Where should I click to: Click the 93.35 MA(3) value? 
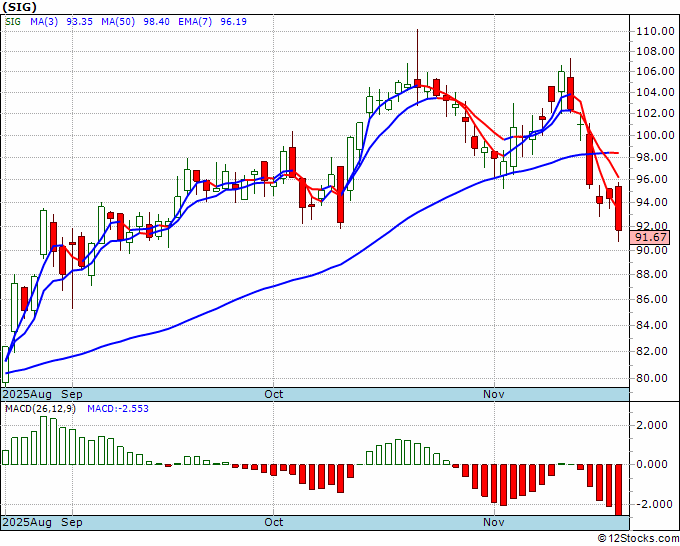[x=79, y=21]
